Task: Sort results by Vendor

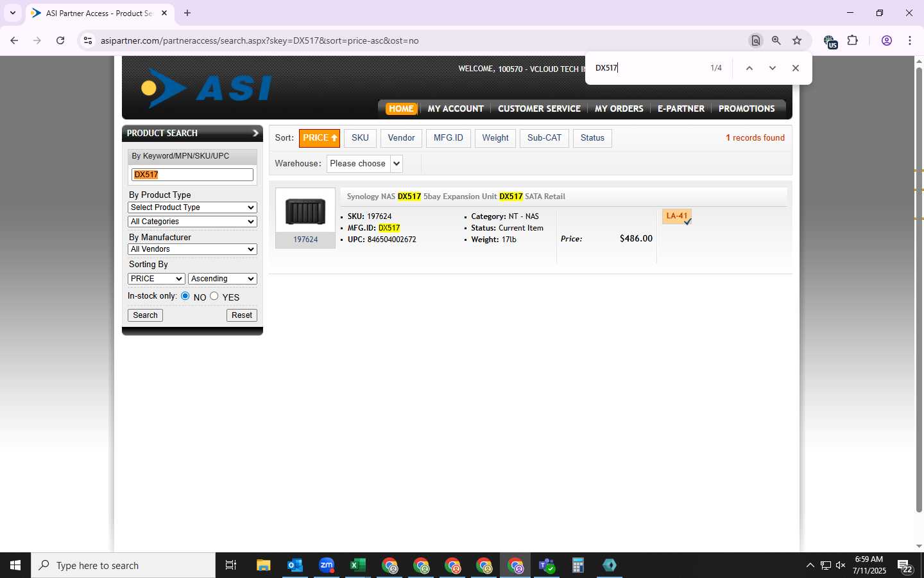Action: (402, 138)
